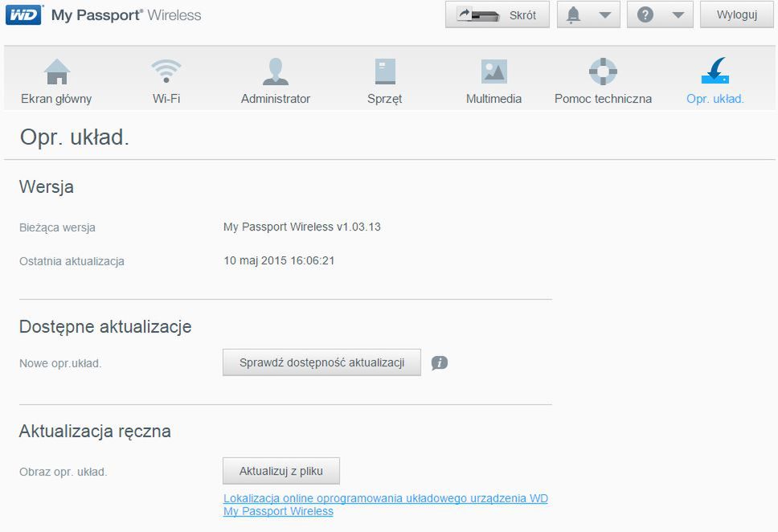Show info tooltip next to update check
Viewport: 778px width, 532px height.
click(440, 362)
